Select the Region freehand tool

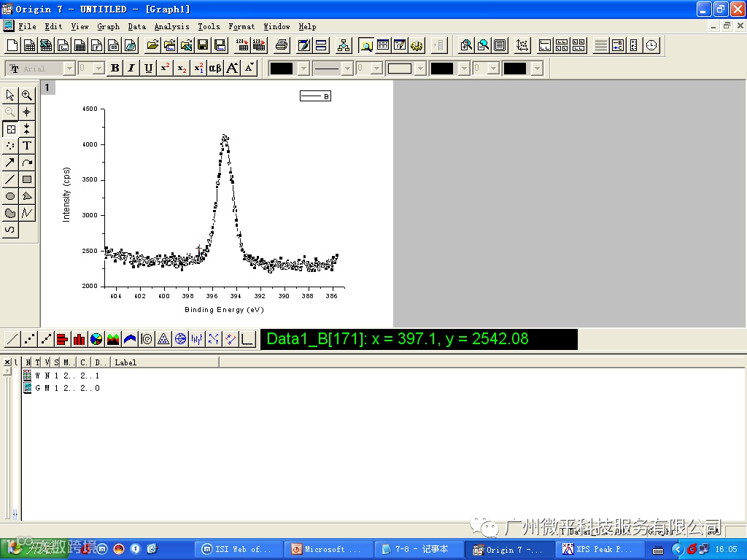tap(10, 213)
